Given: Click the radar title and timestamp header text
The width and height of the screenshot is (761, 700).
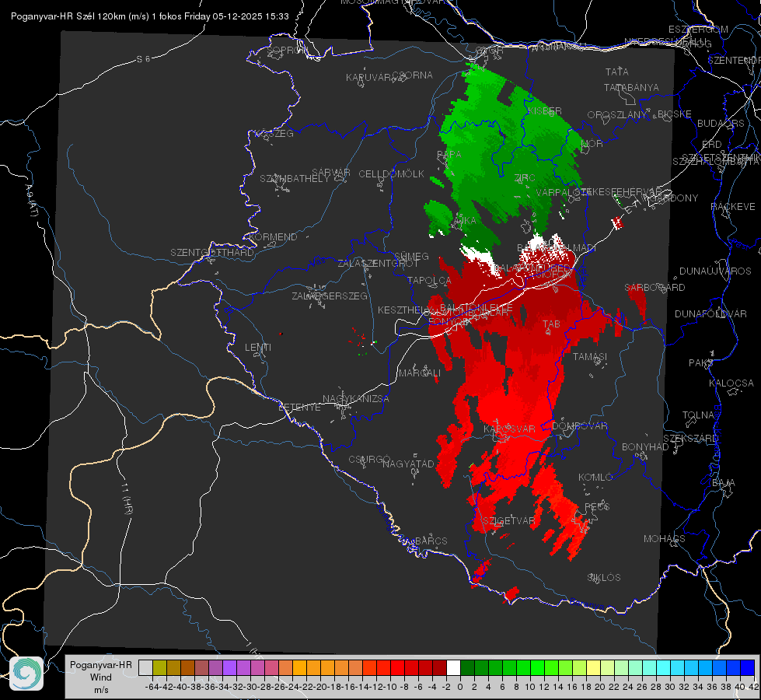Looking at the screenshot, I should (x=150, y=16).
